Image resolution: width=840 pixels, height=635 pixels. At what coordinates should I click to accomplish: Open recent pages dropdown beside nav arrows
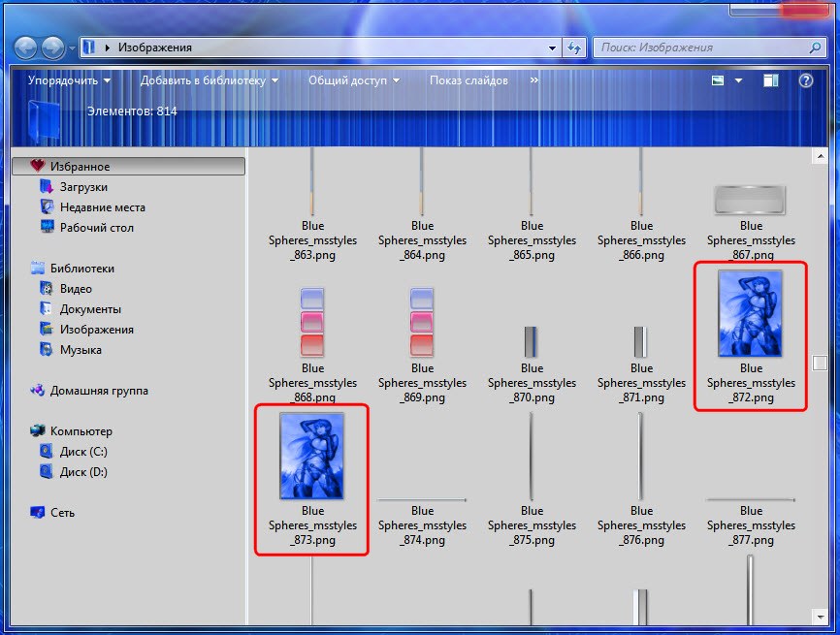[x=72, y=48]
